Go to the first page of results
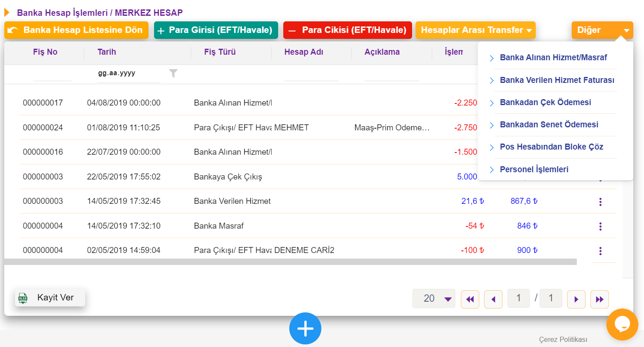The height and width of the screenshot is (347, 644). tap(470, 299)
